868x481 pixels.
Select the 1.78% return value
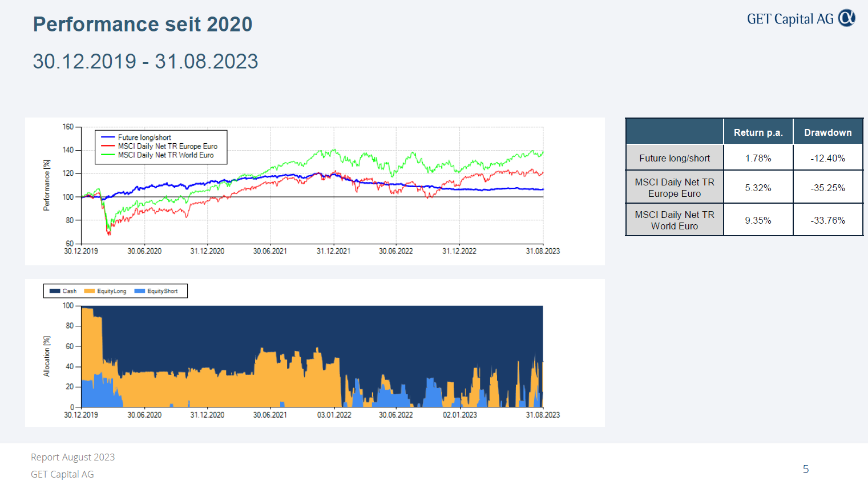(x=758, y=158)
